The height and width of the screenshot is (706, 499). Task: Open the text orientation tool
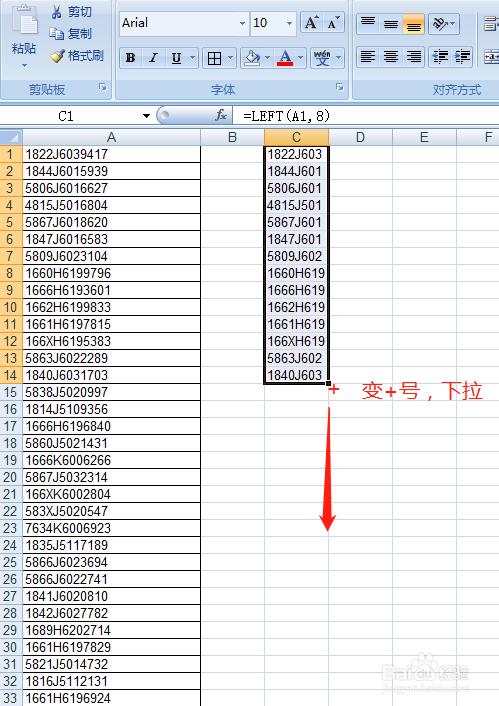443,23
